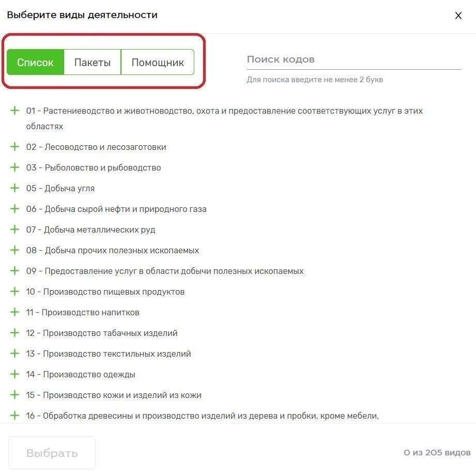Click the Выбрать button
The image size is (476, 474).
[x=52, y=453]
